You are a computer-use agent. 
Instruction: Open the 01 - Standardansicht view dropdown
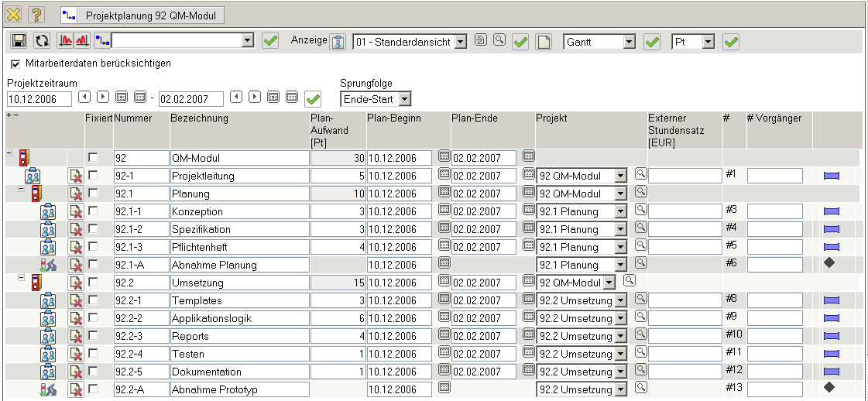pos(461,42)
